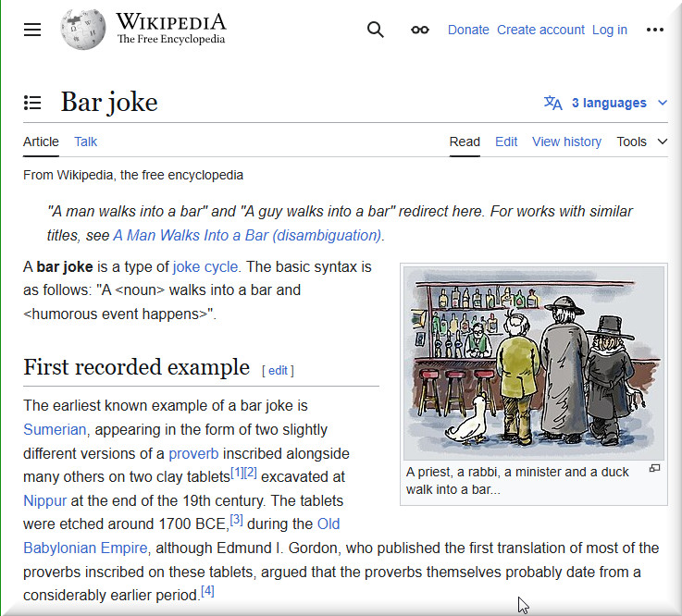Screen dimensions: 682x616
Task: Follow the joke cycle link
Action: [205, 267]
